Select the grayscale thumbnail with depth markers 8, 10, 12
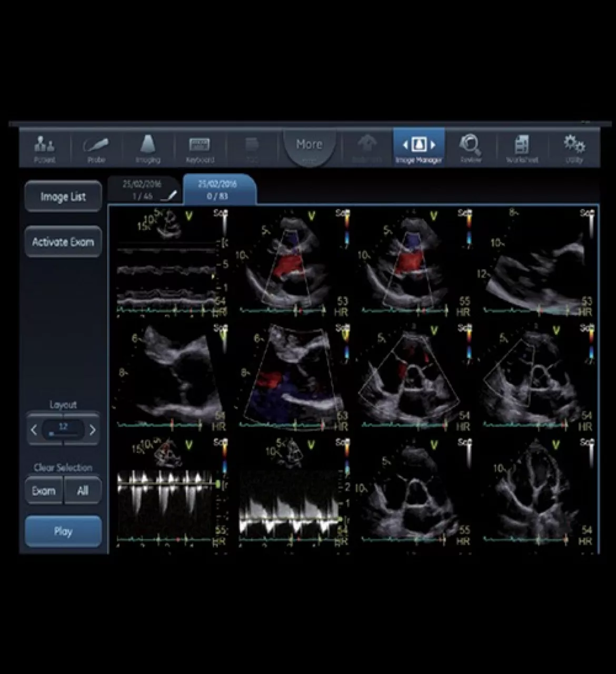616x674 pixels. [536, 262]
